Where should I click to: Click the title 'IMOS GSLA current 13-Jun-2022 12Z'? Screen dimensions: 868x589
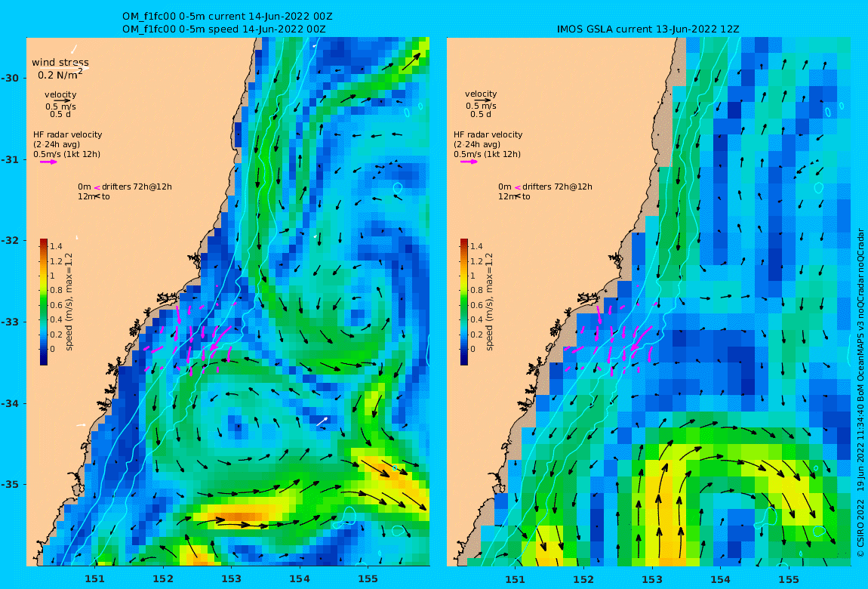click(x=648, y=29)
